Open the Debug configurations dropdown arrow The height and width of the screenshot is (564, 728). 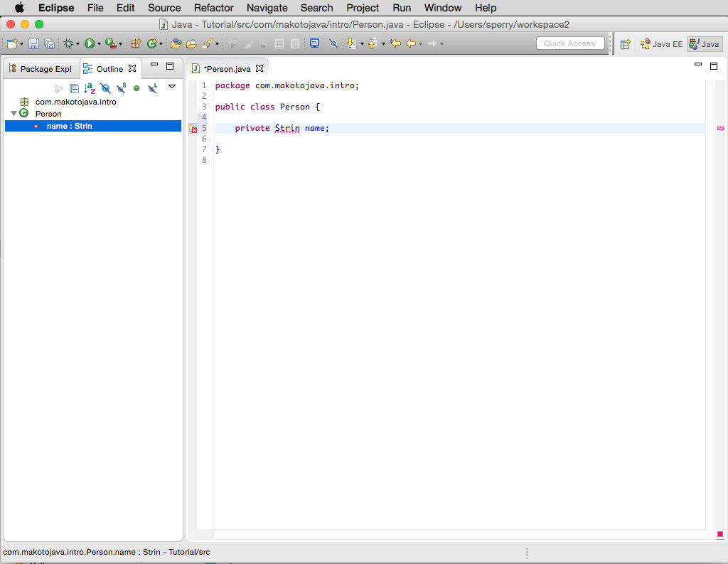[77, 44]
